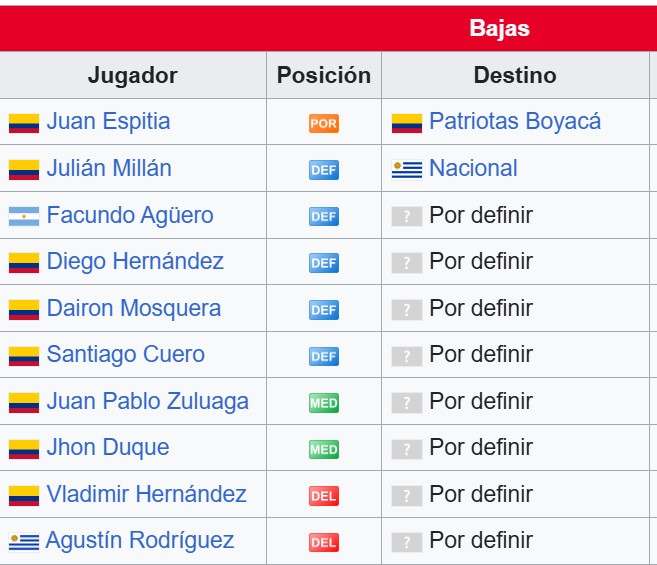Click the Jugador column header
This screenshot has width=657, height=565.
click(x=133, y=75)
